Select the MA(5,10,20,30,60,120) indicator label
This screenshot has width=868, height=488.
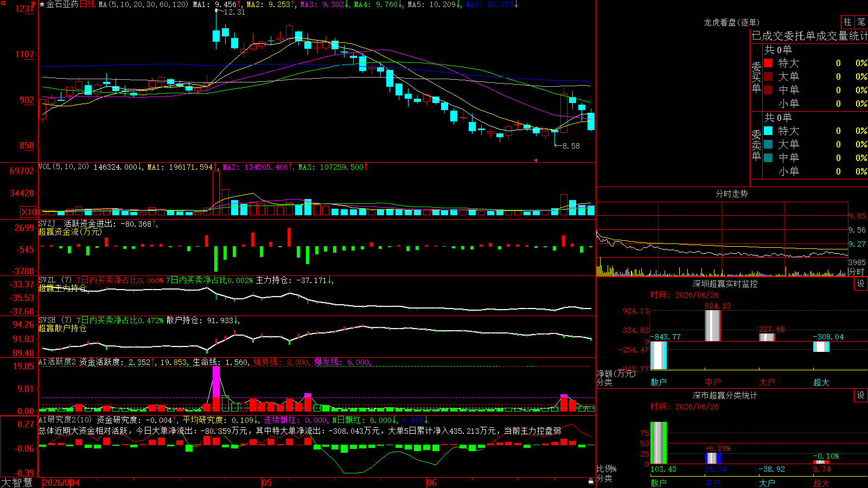point(143,4)
